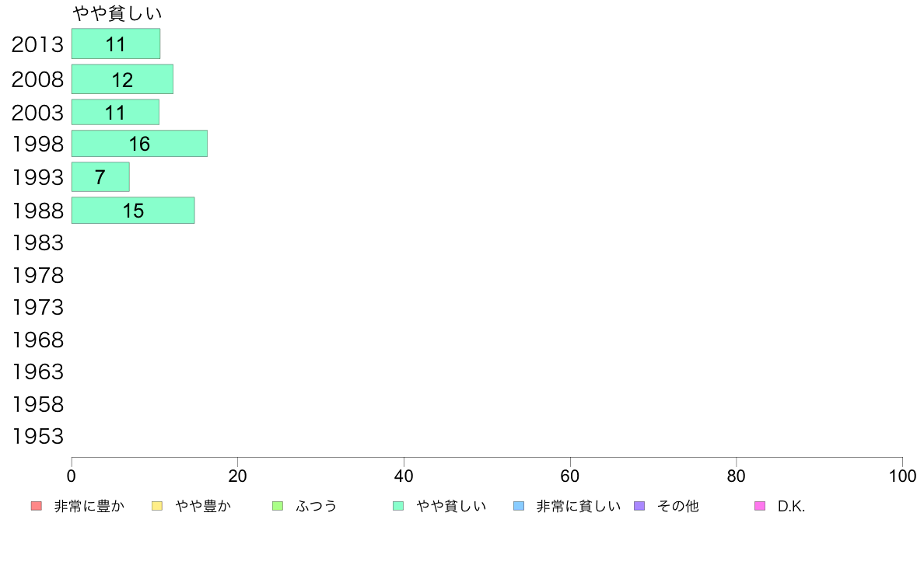Viewport: 924px width, 572px height.
Task: Click the ふつう legend text
Action: click(x=316, y=506)
